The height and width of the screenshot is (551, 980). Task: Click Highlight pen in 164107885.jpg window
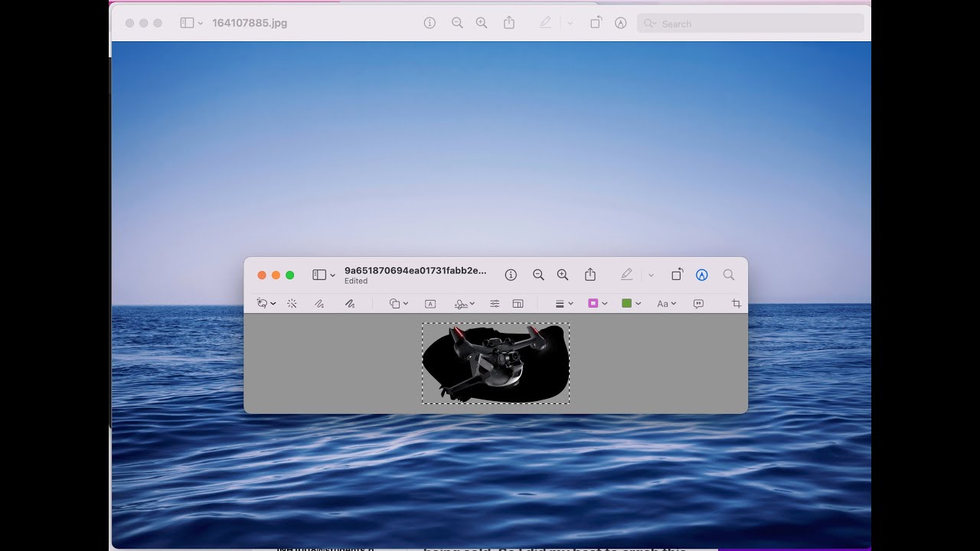545,23
